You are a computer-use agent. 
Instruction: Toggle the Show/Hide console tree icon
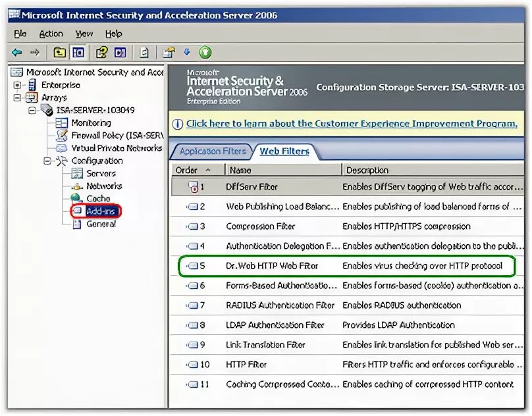[78, 53]
